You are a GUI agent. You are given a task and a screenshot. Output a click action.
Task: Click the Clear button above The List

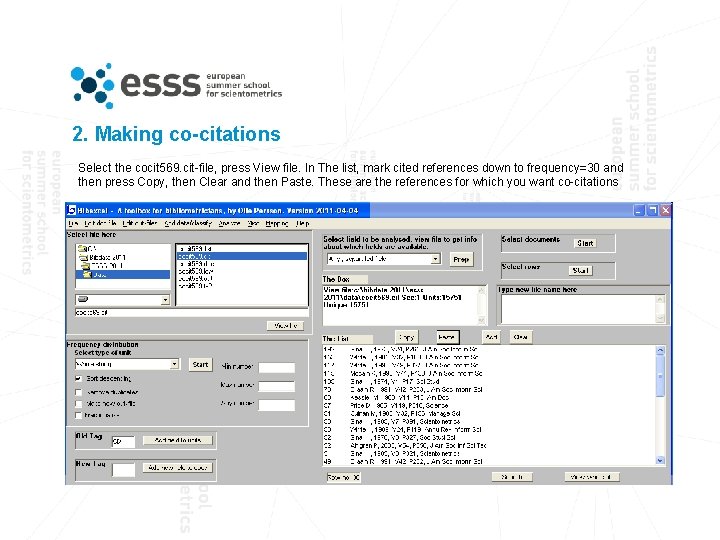pos(520,337)
